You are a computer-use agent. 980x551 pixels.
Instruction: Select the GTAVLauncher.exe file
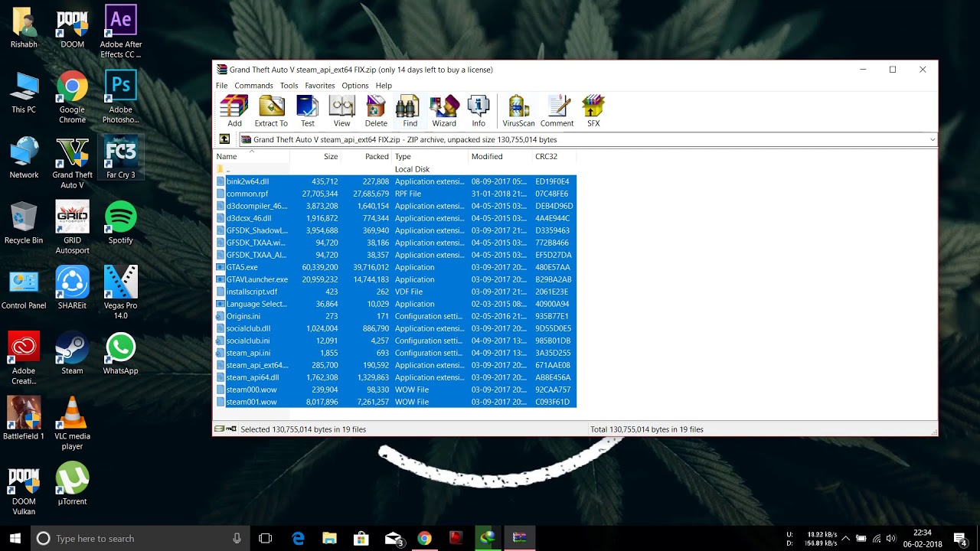[x=395, y=279]
